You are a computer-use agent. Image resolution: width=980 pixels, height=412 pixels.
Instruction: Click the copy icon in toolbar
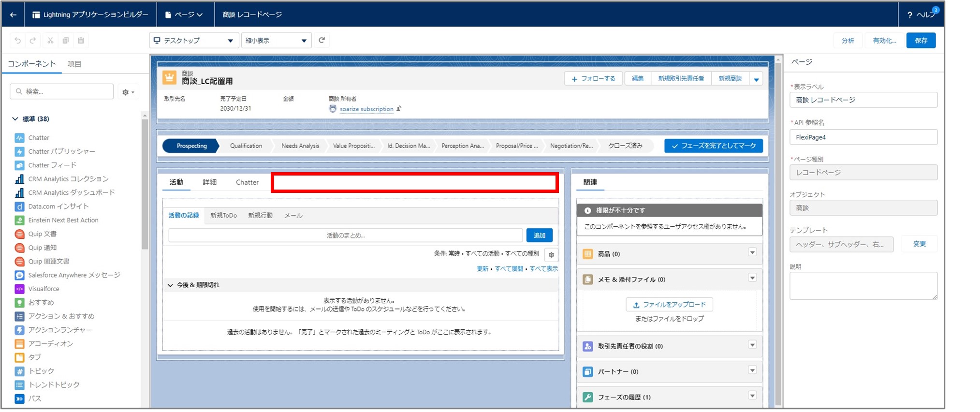(66, 41)
